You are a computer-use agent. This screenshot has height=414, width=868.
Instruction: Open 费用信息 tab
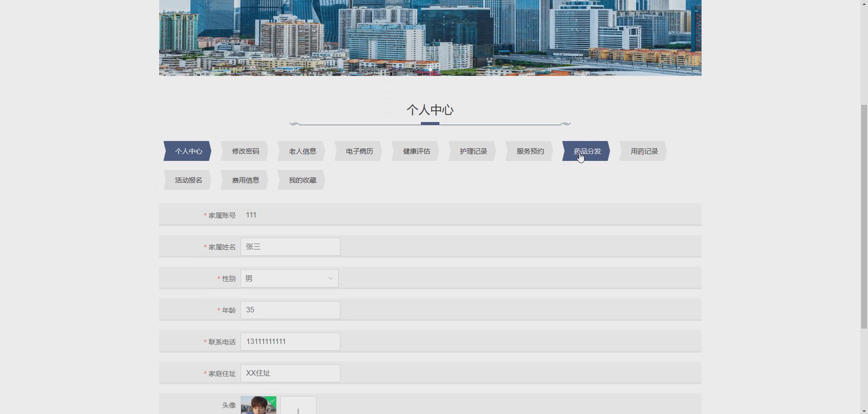(x=245, y=180)
